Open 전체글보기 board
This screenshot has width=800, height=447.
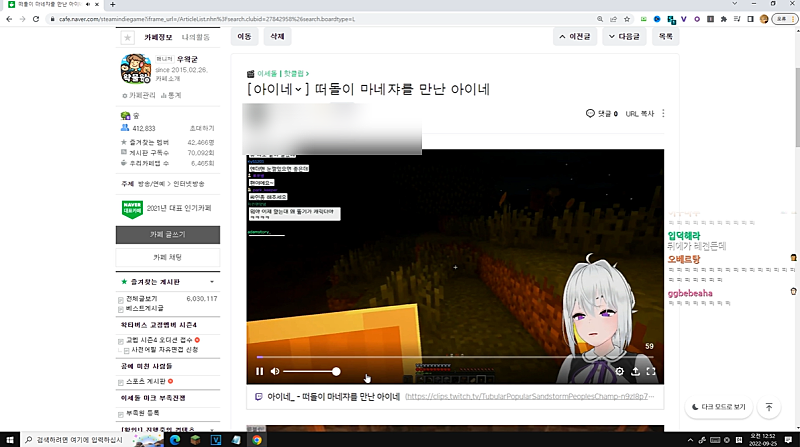[x=142, y=299]
